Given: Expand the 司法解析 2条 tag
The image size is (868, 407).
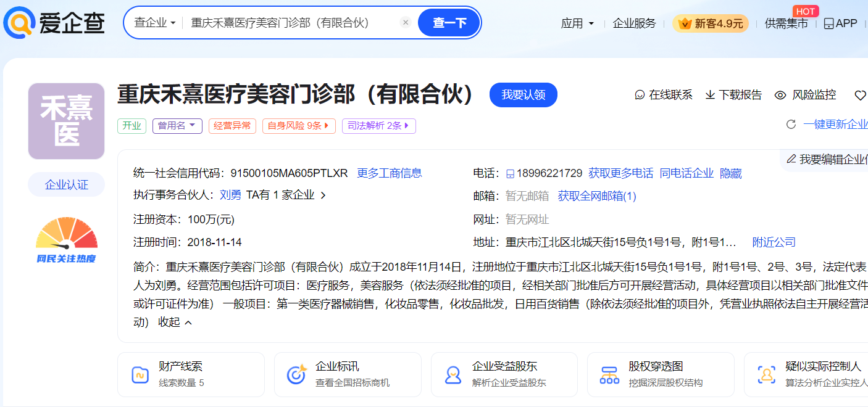Looking at the screenshot, I should pyautogui.click(x=378, y=126).
